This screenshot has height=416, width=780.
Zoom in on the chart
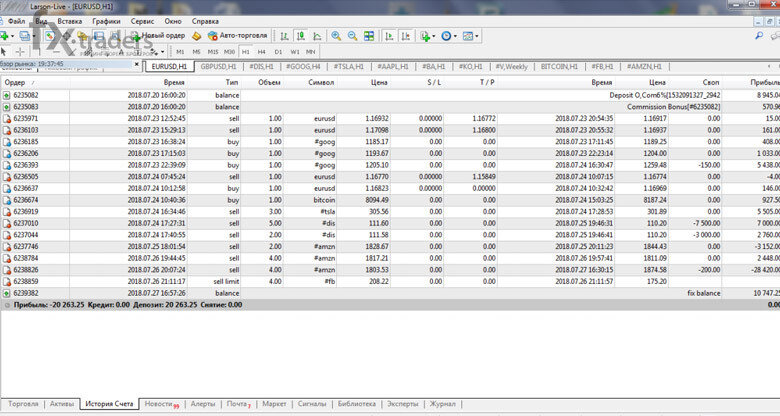click(336, 36)
